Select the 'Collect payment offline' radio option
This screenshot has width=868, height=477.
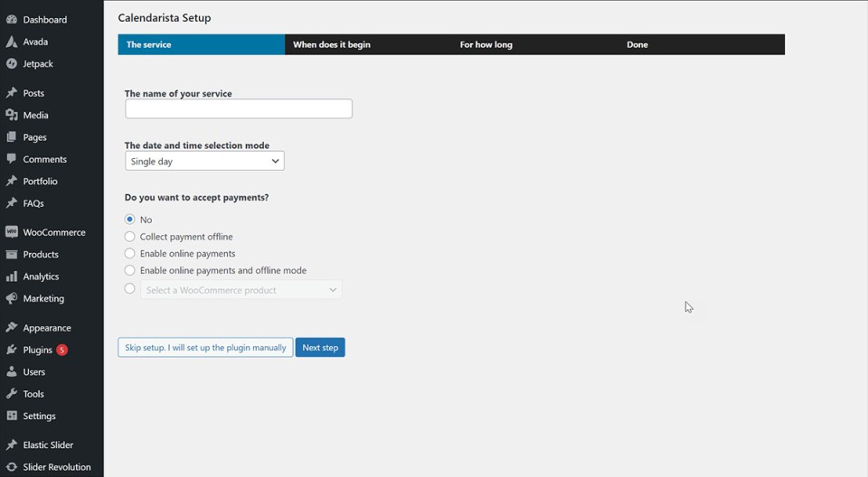130,237
